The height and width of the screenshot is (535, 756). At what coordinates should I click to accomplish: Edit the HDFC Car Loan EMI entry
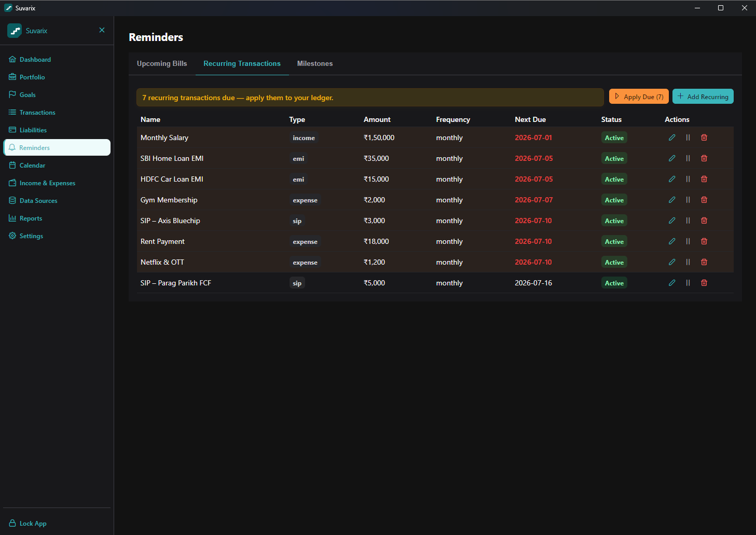point(672,179)
